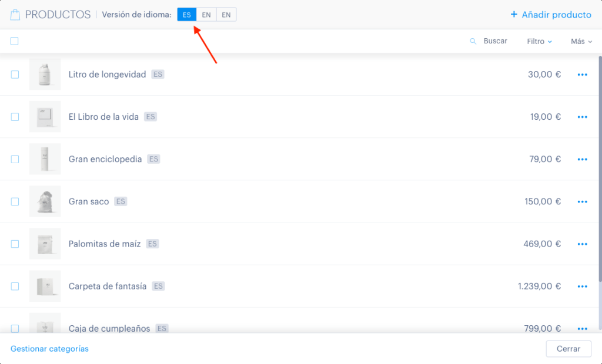Open three-dot menu for Gran enciclopedia
The image size is (602, 364).
[582, 159]
